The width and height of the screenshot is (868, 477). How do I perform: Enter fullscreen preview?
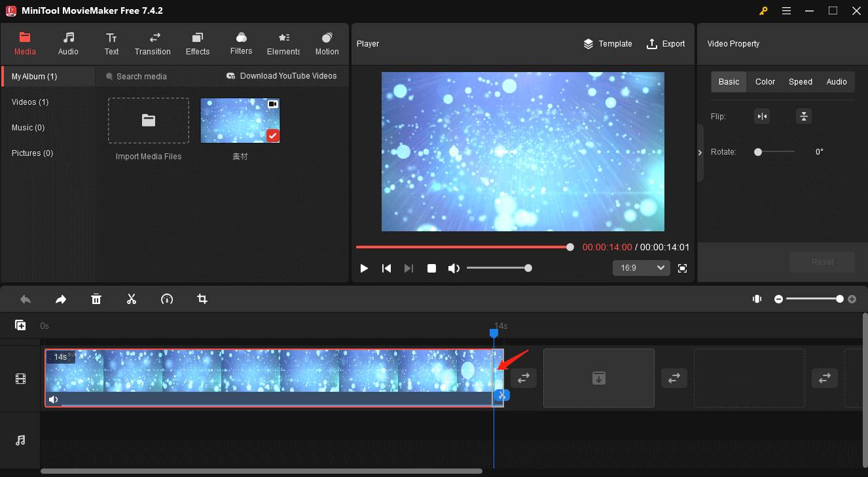point(683,268)
